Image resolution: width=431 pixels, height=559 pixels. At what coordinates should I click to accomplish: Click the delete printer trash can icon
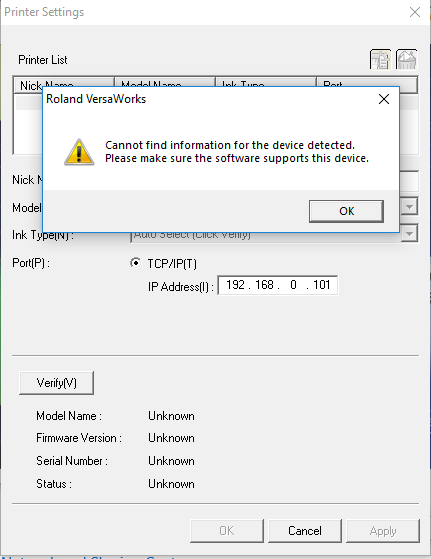click(406, 60)
